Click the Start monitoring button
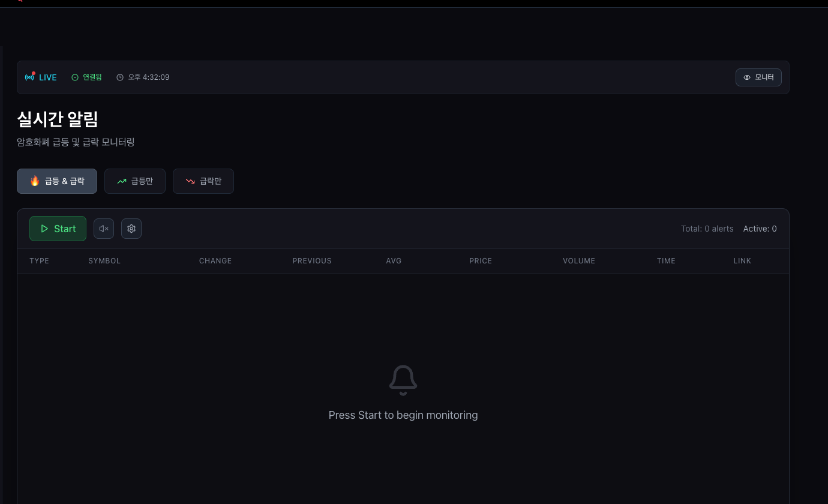Viewport: 828px width, 504px height. [x=58, y=229]
